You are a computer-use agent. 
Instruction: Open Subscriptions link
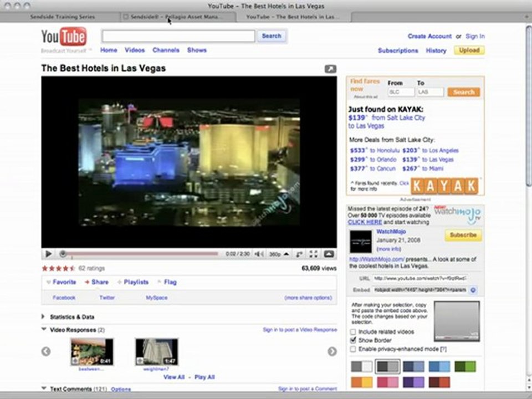[398, 50]
